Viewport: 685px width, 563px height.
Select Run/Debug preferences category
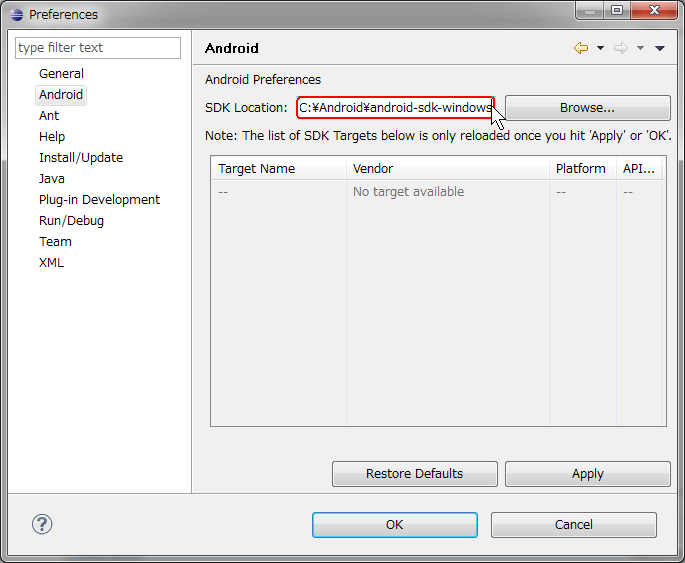point(71,221)
